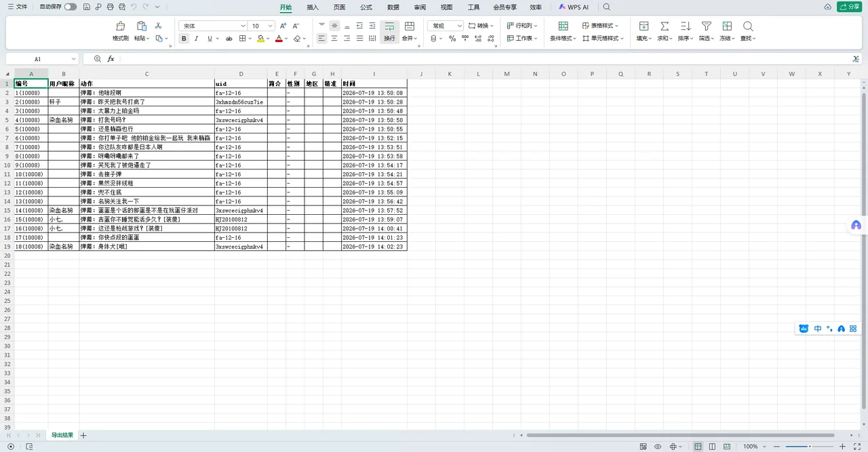Click the Share (分享) button
The image size is (868, 452).
(850, 7)
